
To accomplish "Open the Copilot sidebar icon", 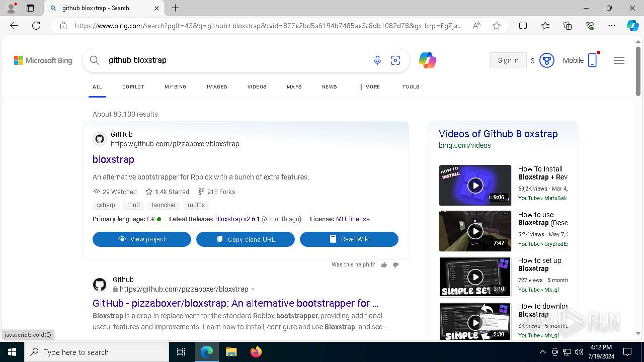I will tap(632, 26).
